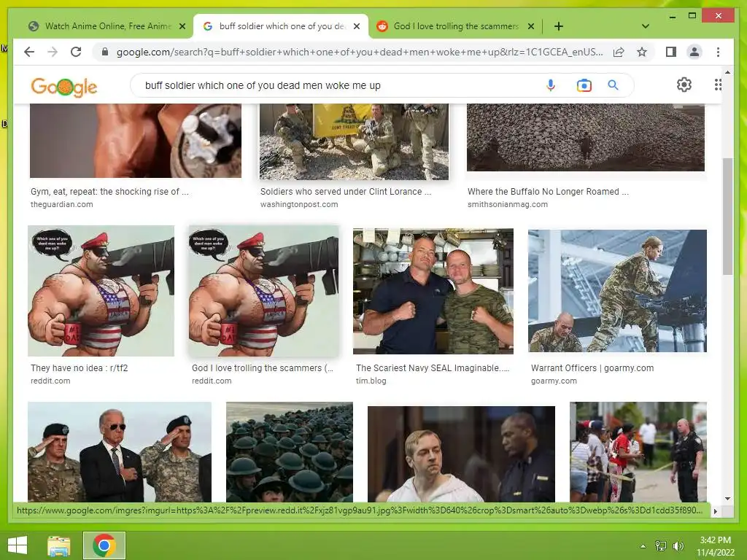The width and height of the screenshot is (747, 560).
Task: Click washingtonpost.com source text
Action: [298, 204]
